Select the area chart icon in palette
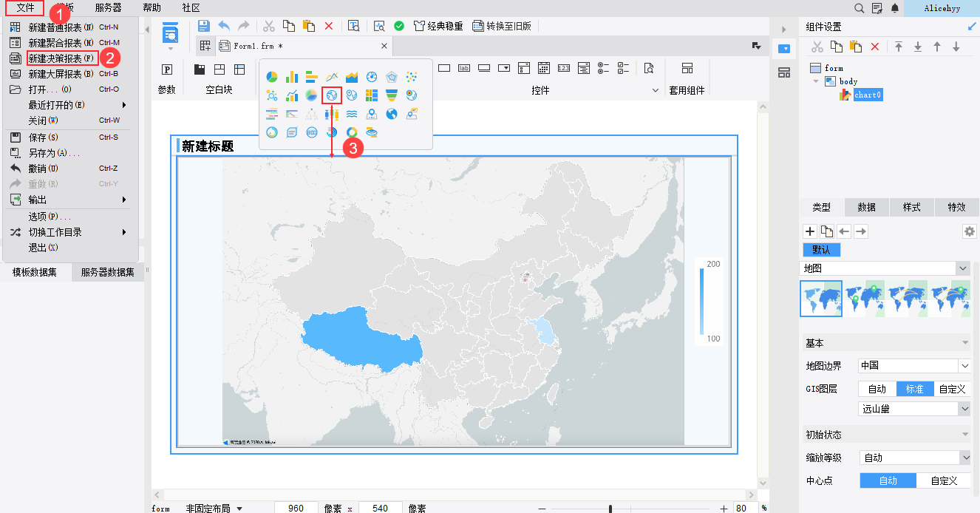Image resolution: width=980 pixels, height=513 pixels. (x=352, y=77)
